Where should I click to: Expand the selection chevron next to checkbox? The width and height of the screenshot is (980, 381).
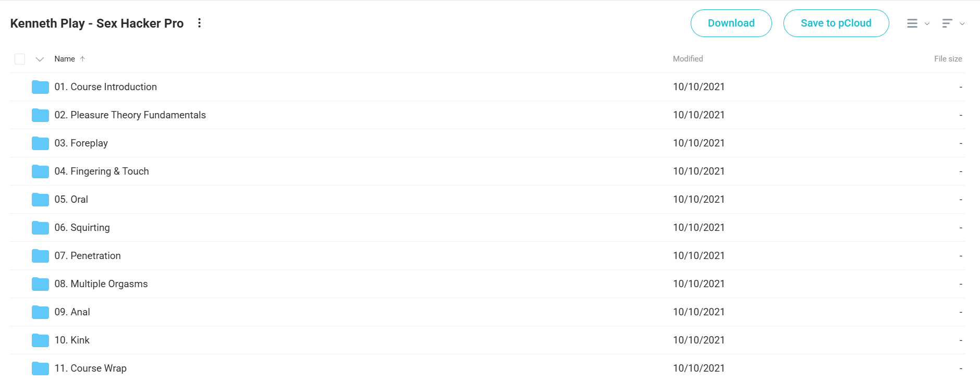[x=40, y=59]
